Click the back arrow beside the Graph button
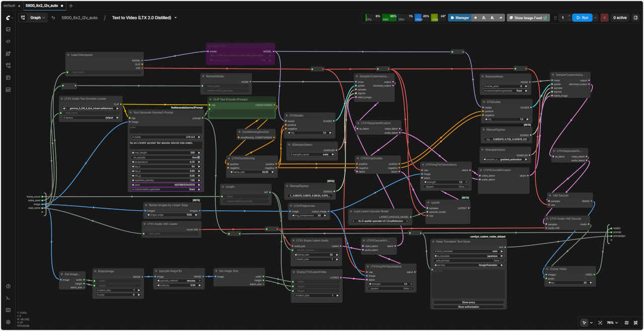 point(53,18)
